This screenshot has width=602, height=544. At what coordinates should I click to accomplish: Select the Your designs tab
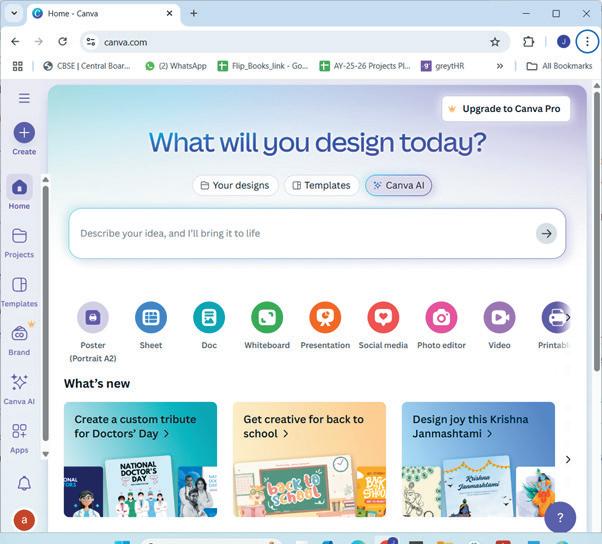235,185
